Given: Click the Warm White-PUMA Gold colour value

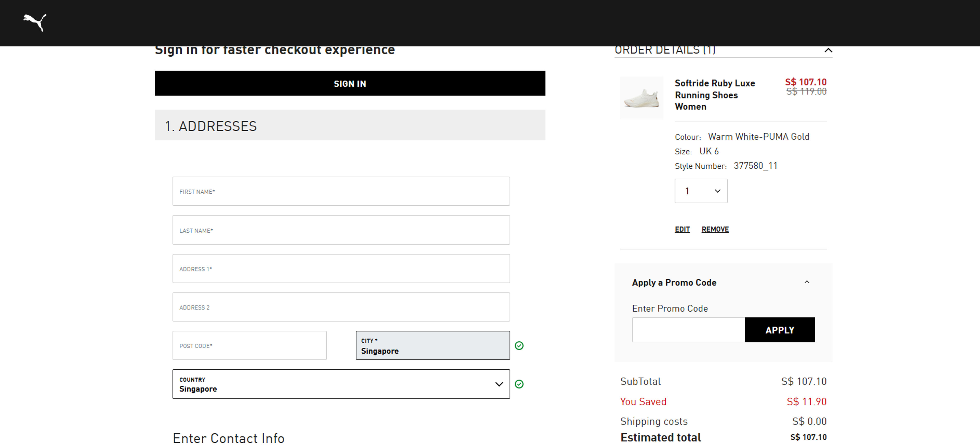Looking at the screenshot, I should pyautogui.click(x=758, y=136).
